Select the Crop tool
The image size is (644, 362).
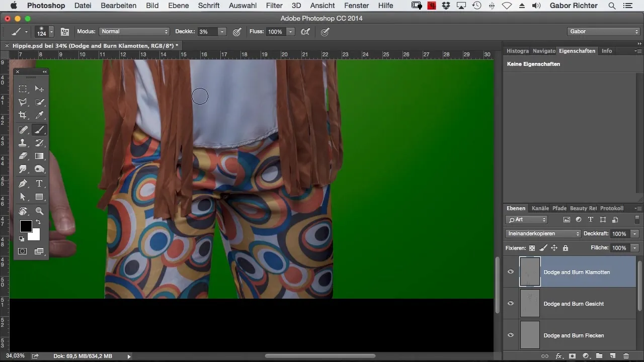(x=23, y=115)
